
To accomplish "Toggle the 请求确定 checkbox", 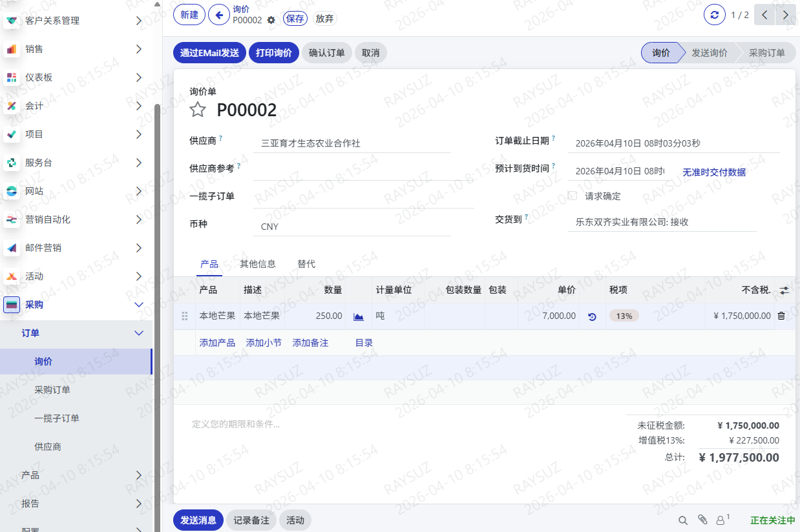I will 573,196.
